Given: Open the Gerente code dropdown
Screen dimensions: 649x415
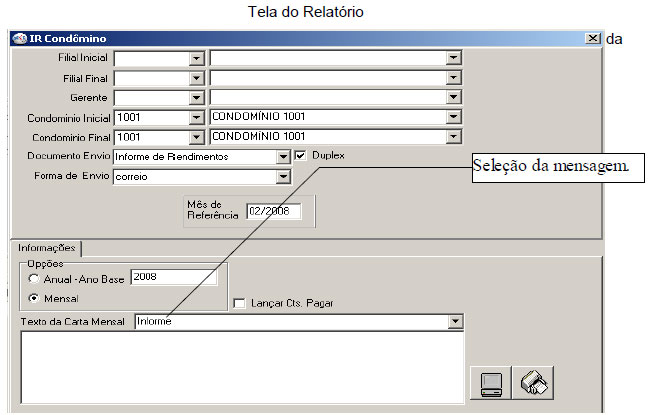Looking at the screenshot, I should (196, 98).
